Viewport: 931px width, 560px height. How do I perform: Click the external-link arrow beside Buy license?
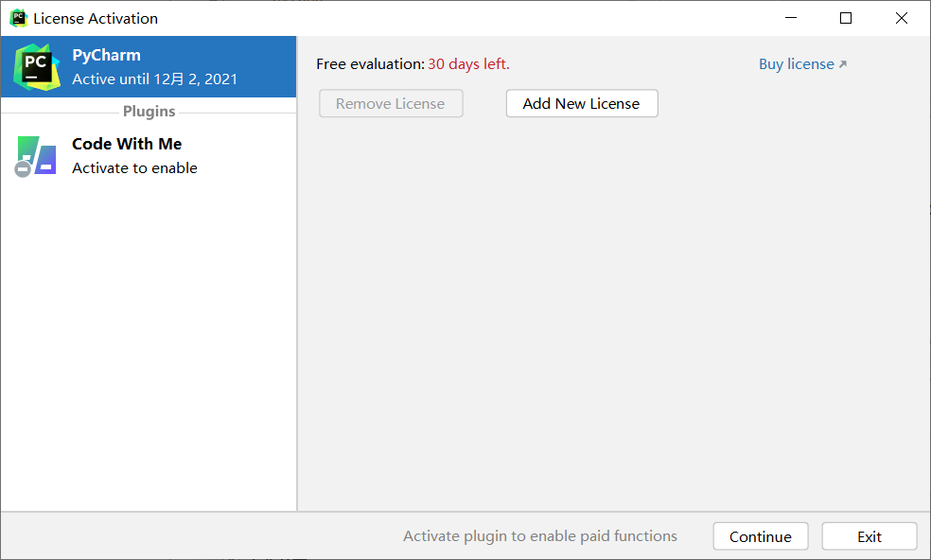[x=842, y=64]
